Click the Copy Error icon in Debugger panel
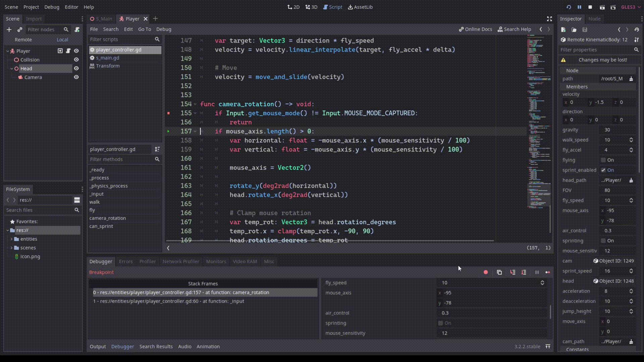The height and width of the screenshot is (362, 644). [499, 272]
